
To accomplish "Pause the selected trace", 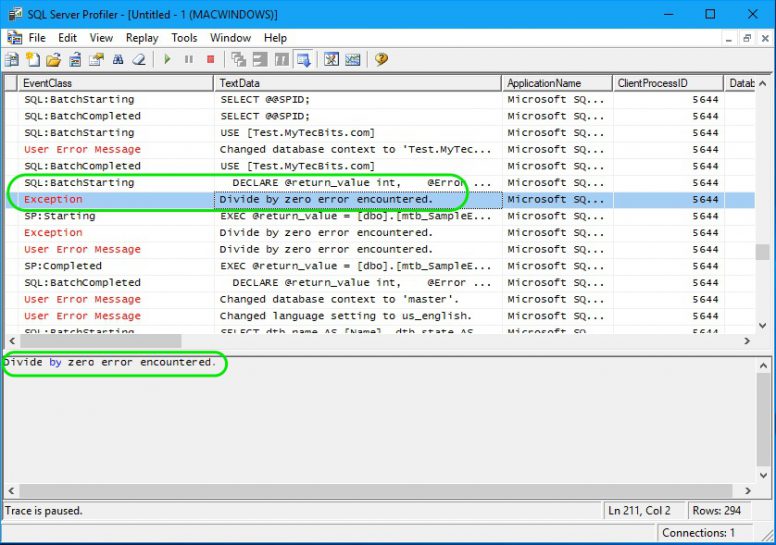I will click(189, 60).
